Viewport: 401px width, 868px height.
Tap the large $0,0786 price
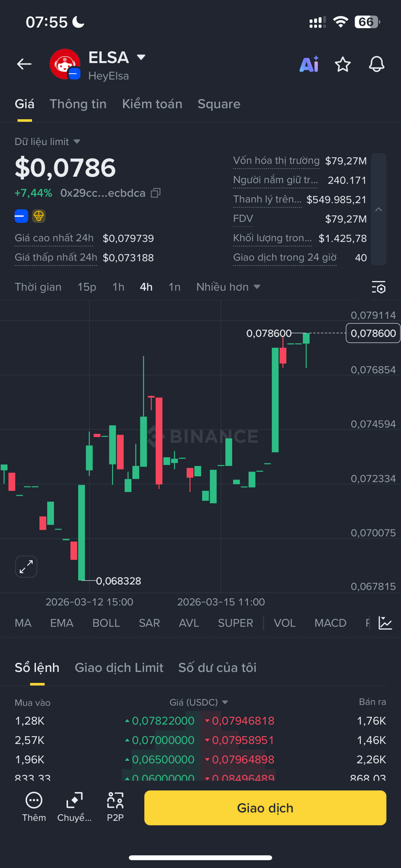(x=65, y=168)
